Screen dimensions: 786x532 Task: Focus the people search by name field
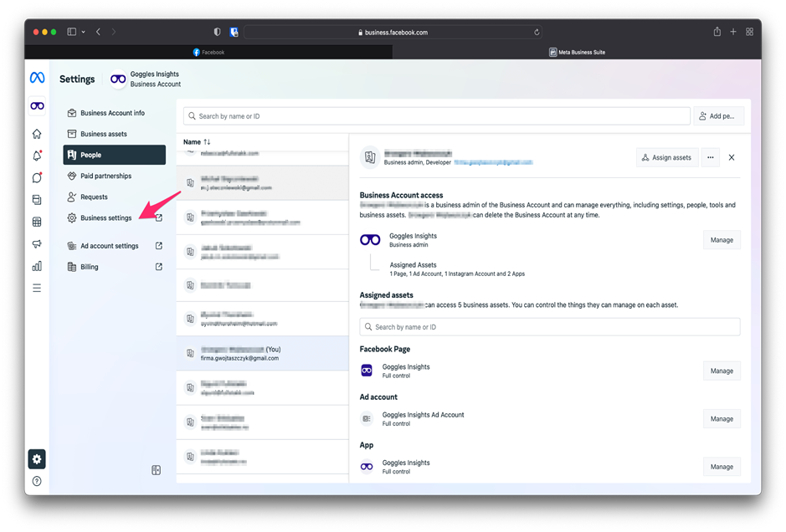(x=437, y=116)
